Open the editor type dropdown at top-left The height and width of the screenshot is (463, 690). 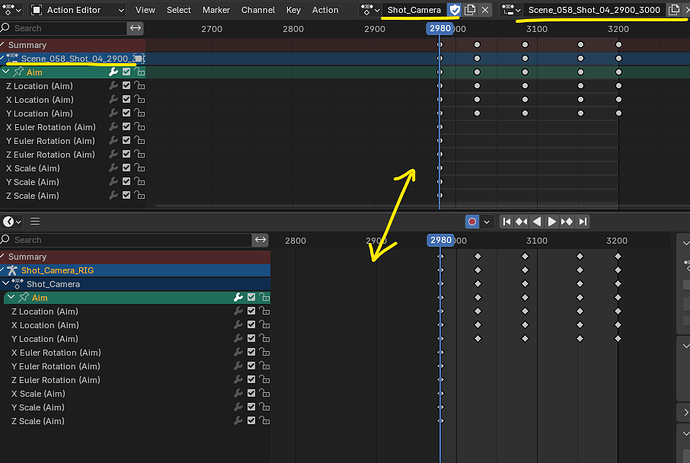pos(12,10)
